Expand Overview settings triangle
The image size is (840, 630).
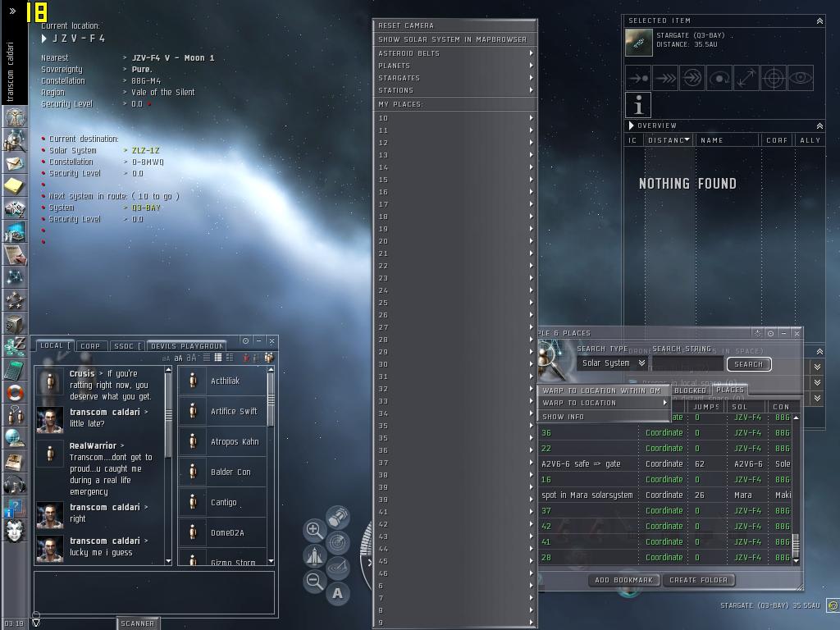631,126
